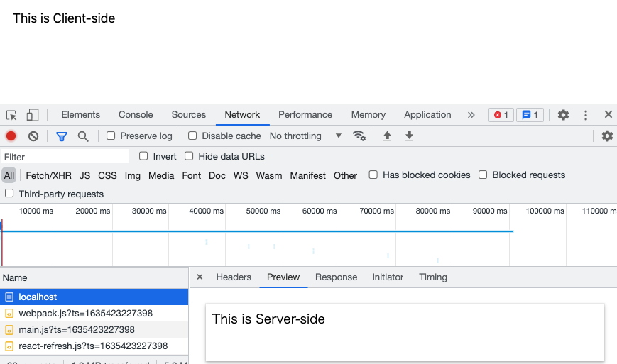
Task: Enable the Preserve log checkbox
Action: tap(111, 136)
